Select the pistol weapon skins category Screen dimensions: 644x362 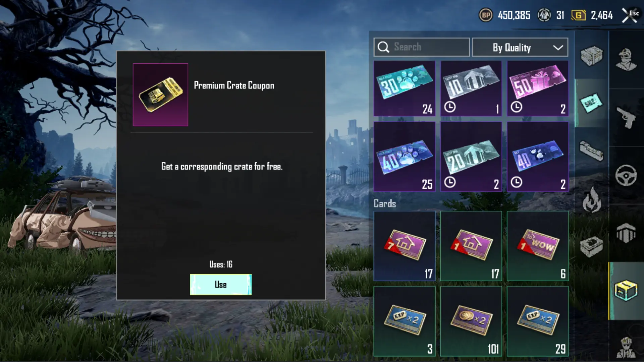click(626, 117)
